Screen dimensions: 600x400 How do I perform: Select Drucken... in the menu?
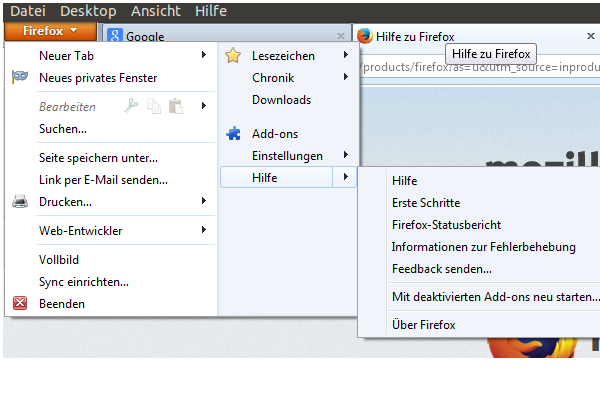(65, 202)
